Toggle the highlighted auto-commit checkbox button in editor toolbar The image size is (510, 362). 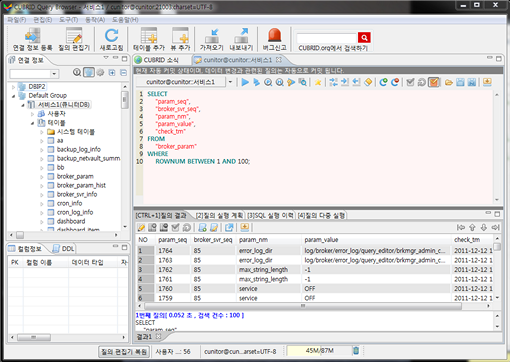433,82
